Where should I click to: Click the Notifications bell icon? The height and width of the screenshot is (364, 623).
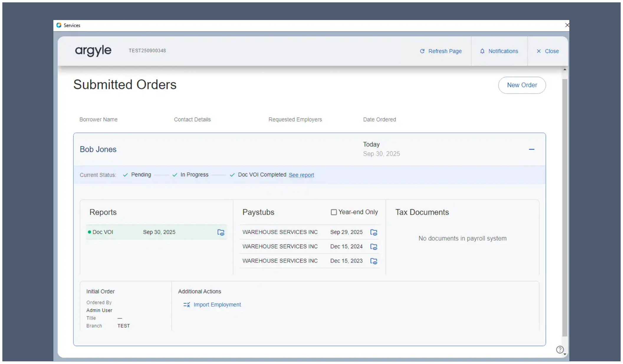pos(482,51)
